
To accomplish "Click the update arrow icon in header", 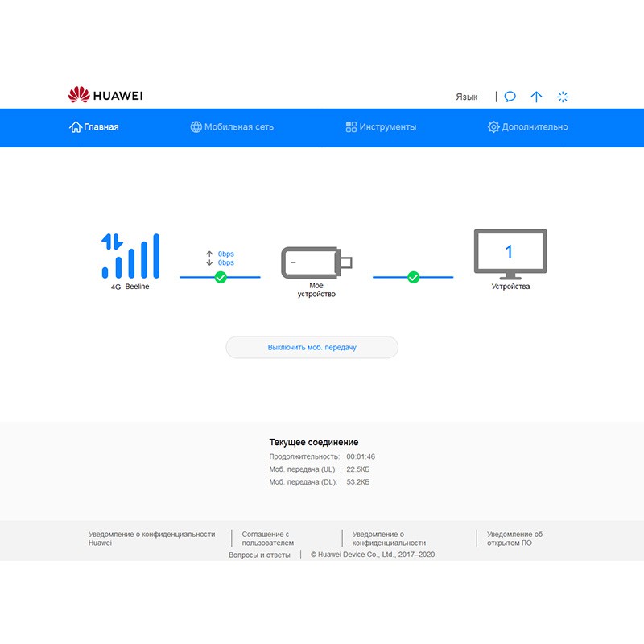I will pyautogui.click(x=536, y=97).
